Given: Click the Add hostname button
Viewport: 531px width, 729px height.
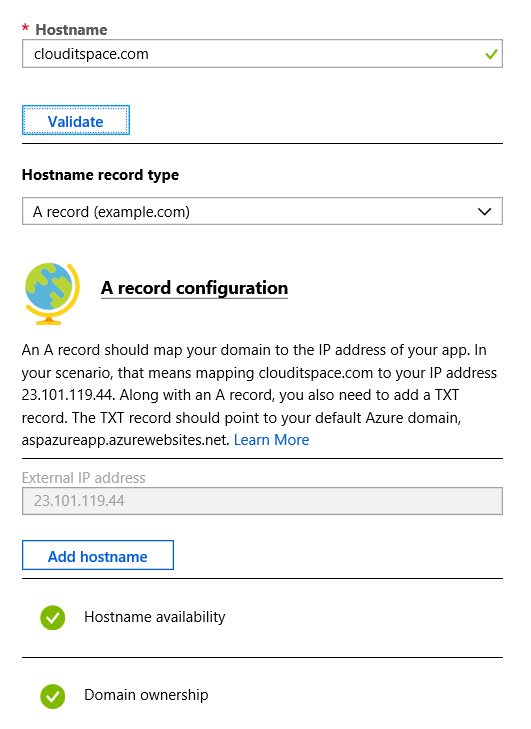Looking at the screenshot, I should tap(98, 556).
